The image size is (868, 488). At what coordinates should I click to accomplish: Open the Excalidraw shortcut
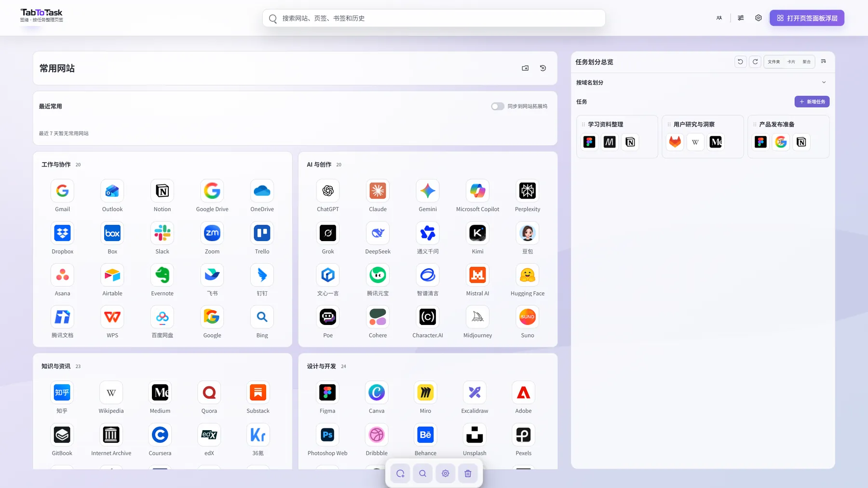tap(475, 393)
